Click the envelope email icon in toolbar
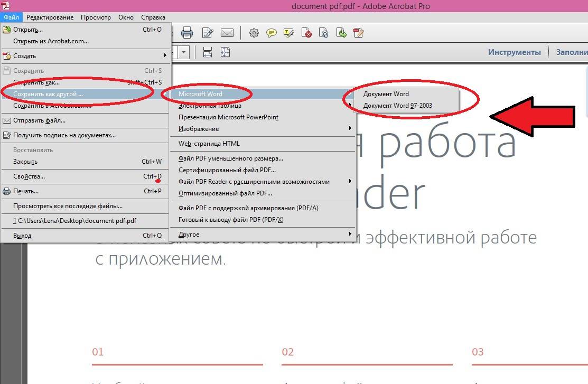Image resolution: width=588 pixels, height=384 pixels. point(227,33)
